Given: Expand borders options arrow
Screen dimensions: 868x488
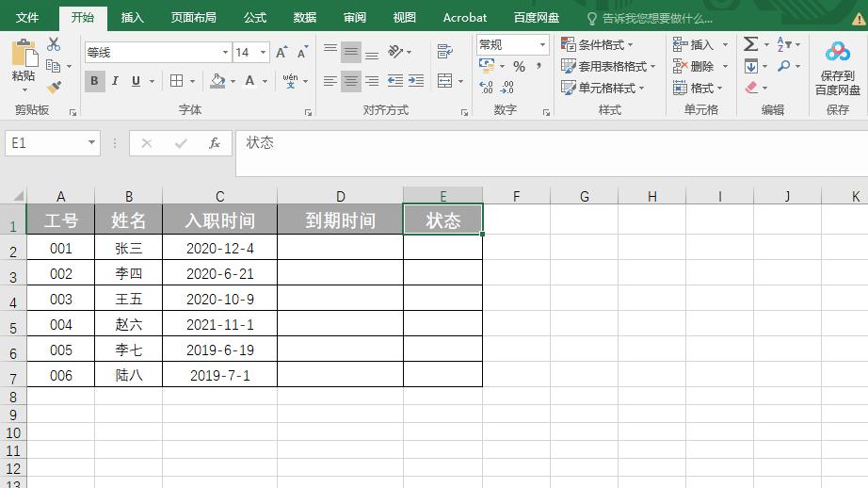Looking at the screenshot, I should 193,81.
